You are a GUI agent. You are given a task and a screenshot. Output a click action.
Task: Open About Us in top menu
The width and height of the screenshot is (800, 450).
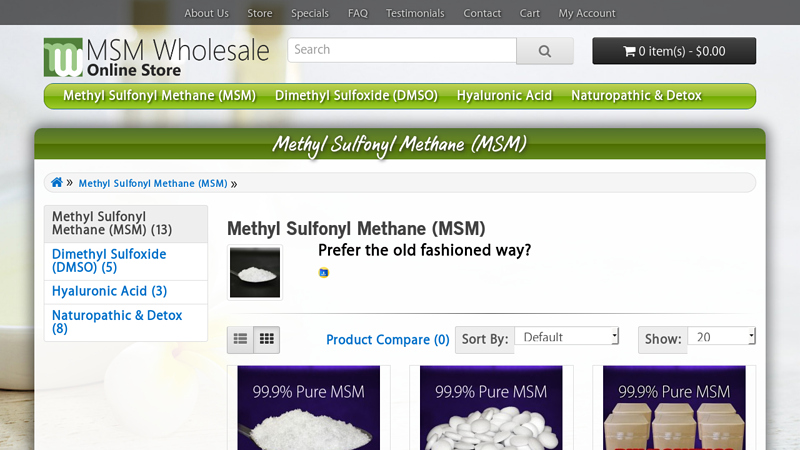click(x=206, y=13)
